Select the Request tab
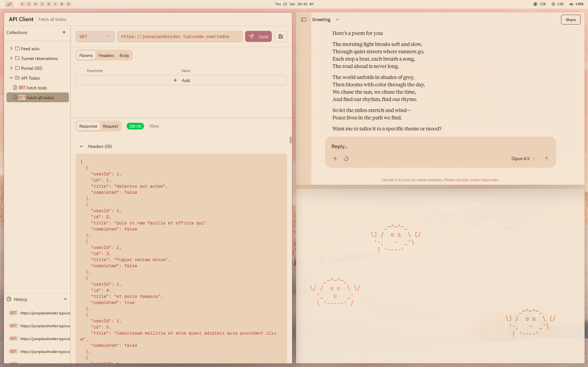Viewport: 588px width, 367px height. (x=110, y=126)
